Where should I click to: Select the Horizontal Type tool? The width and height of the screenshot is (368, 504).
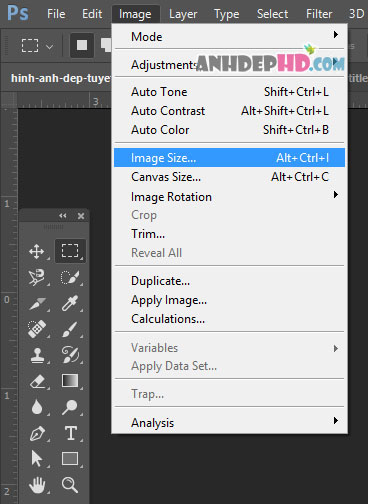click(71, 433)
